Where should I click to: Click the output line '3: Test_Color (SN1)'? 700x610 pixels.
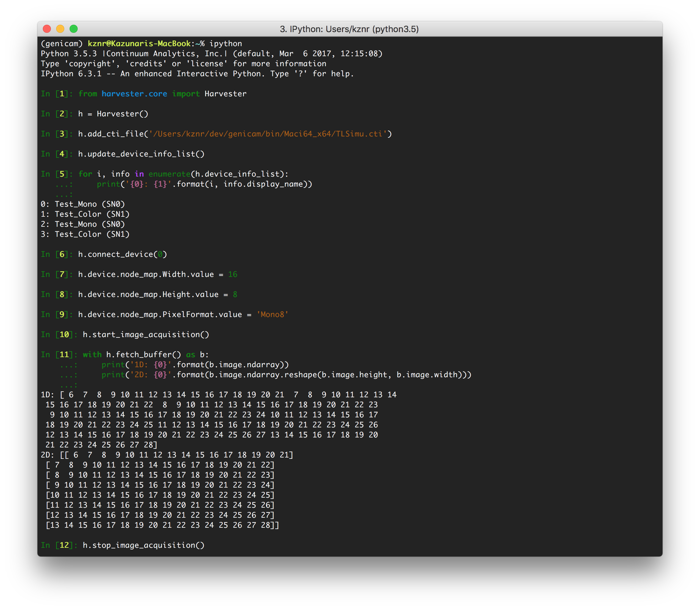pos(85,234)
